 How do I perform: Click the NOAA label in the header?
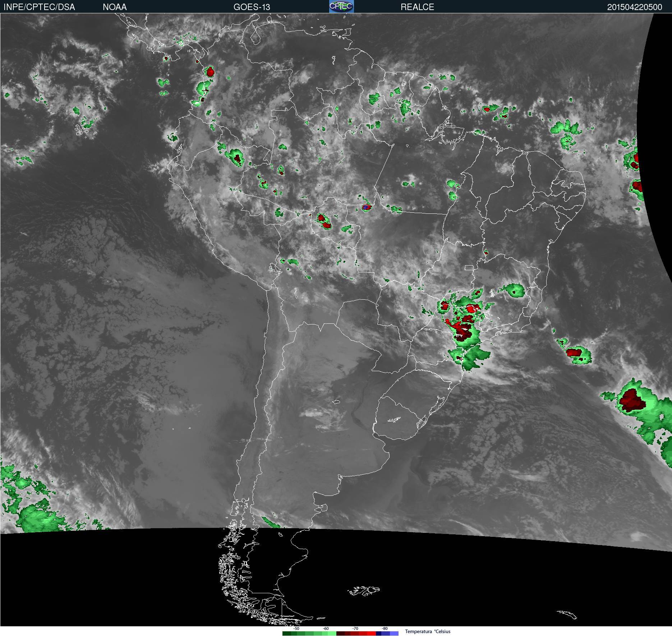115,7
